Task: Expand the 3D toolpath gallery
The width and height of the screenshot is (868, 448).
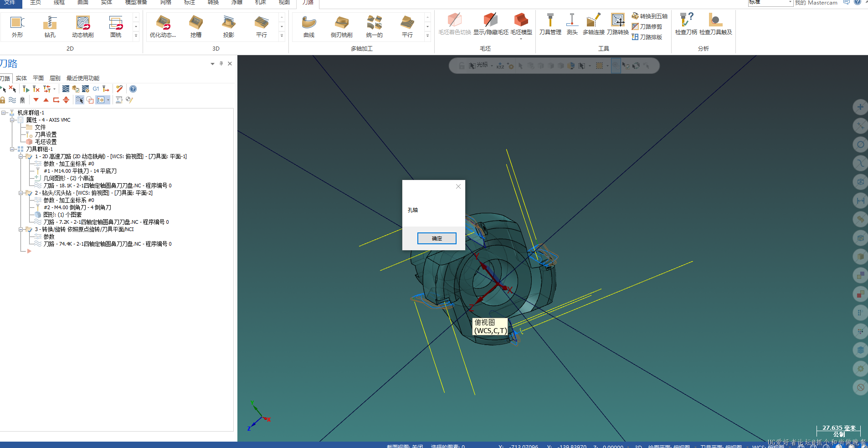Action: (x=282, y=36)
